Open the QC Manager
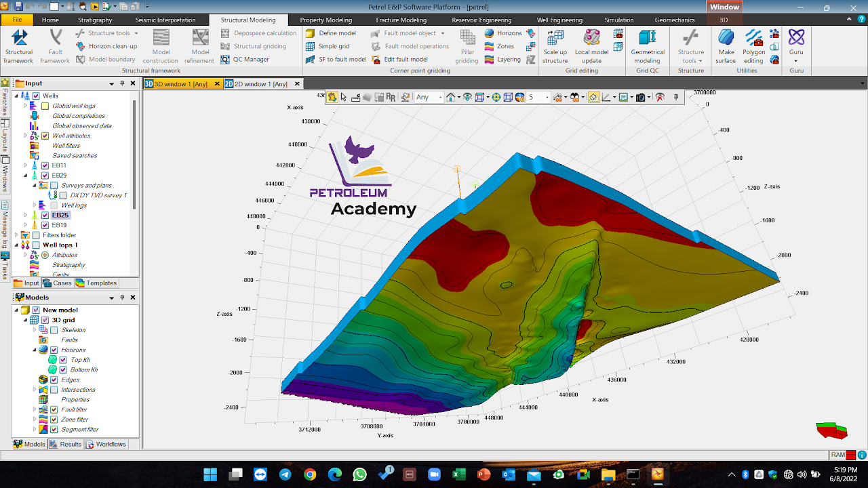 [x=244, y=60]
